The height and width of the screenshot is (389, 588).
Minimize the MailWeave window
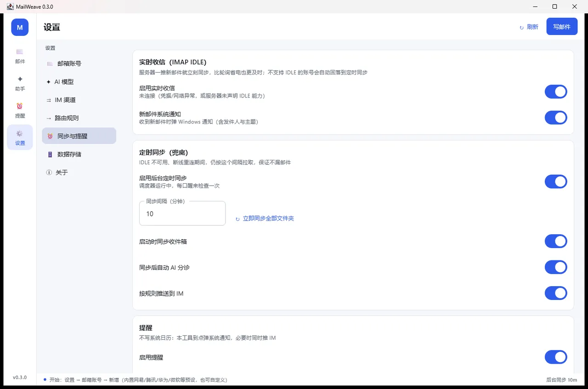click(x=535, y=6)
